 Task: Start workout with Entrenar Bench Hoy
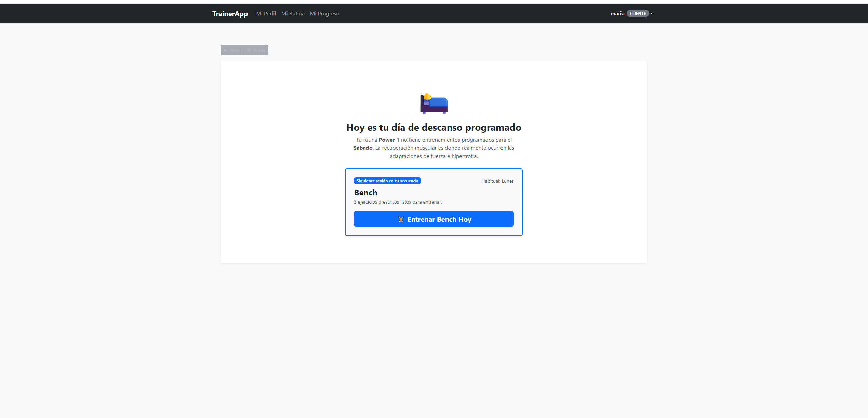(433, 219)
